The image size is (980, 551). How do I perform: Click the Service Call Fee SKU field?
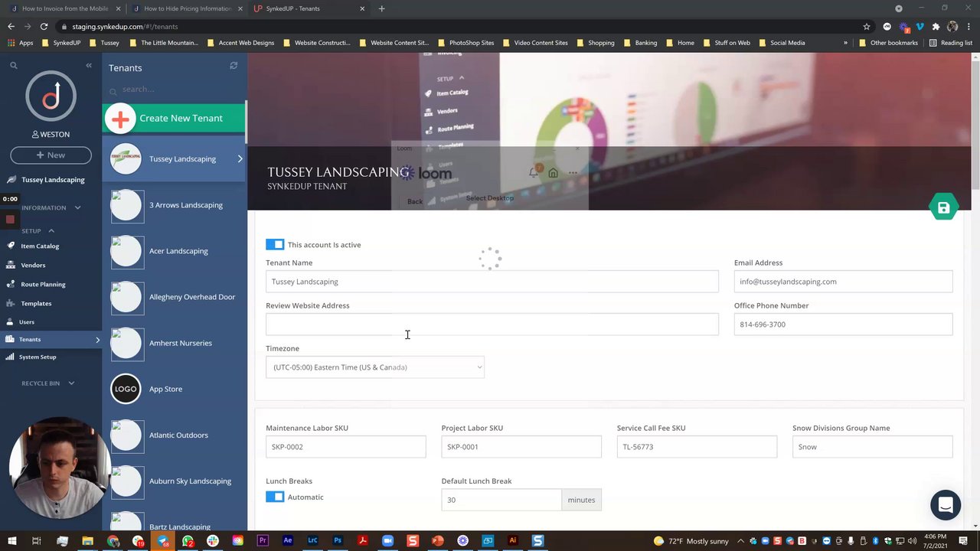point(697,447)
